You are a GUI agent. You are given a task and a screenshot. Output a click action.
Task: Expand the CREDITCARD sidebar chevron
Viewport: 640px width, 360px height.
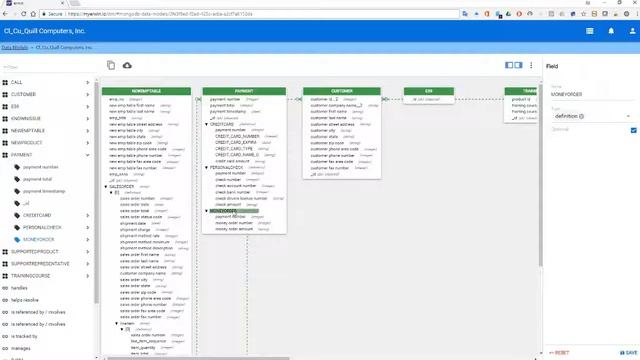point(87,215)
